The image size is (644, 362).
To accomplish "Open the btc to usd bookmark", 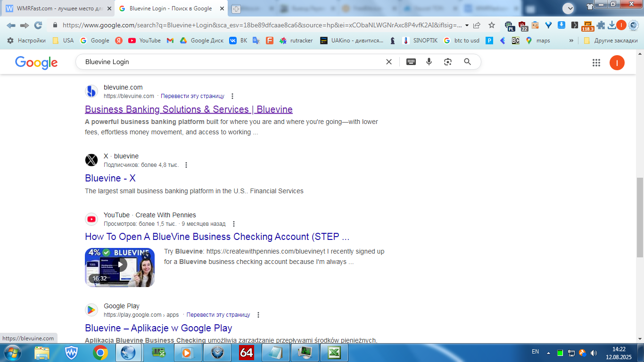I will pos(461,41).
